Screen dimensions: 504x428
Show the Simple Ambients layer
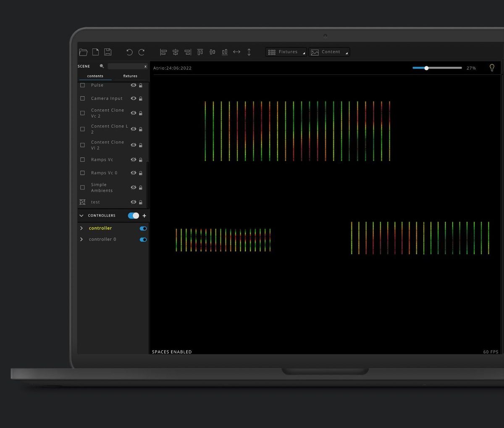coord(133,188)
